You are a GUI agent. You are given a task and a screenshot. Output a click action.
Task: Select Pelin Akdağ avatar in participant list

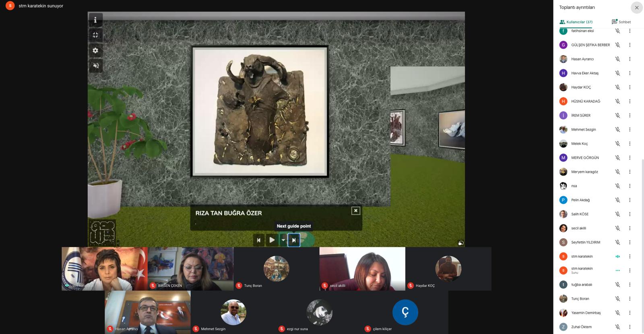click(563, 200)
